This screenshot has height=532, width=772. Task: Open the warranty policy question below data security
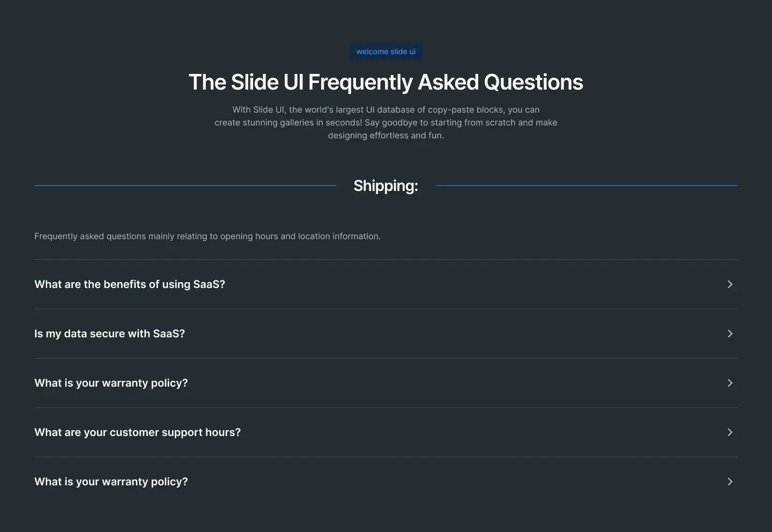(386, 383)
